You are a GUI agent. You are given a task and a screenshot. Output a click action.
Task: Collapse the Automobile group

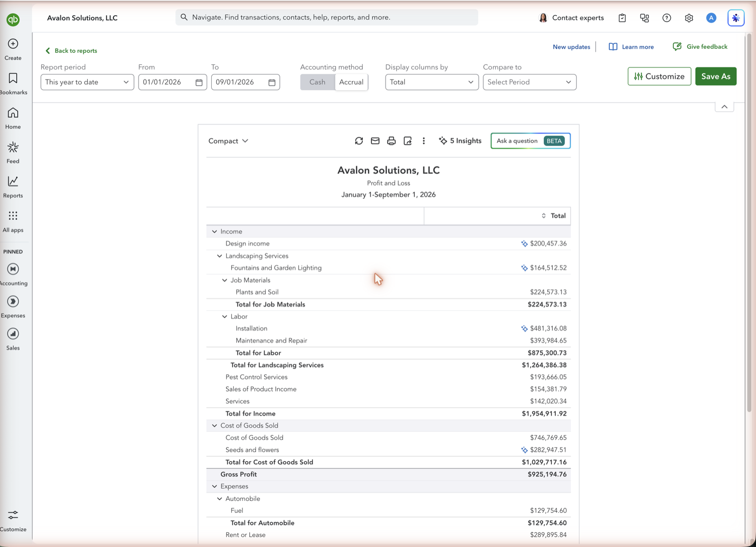pyautogui.click(x=220, y=499)
